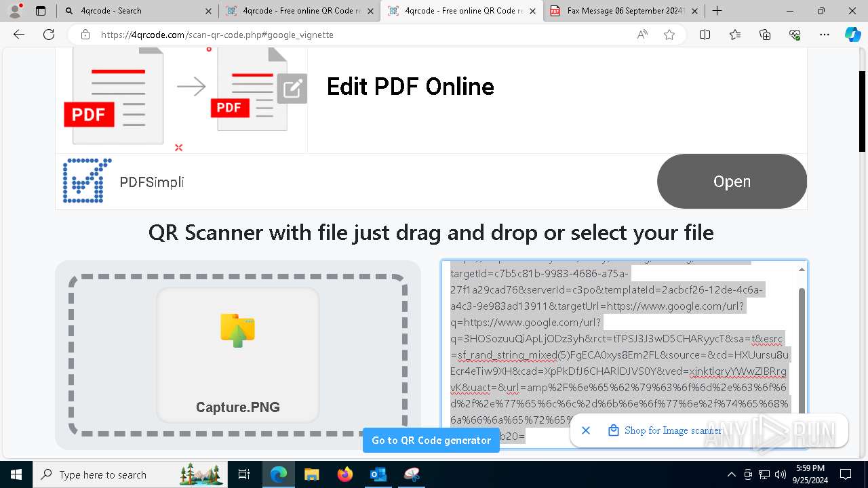Switch to the 4qrcode - Search tab
The image size is (868, 488).
click(138, 11)
